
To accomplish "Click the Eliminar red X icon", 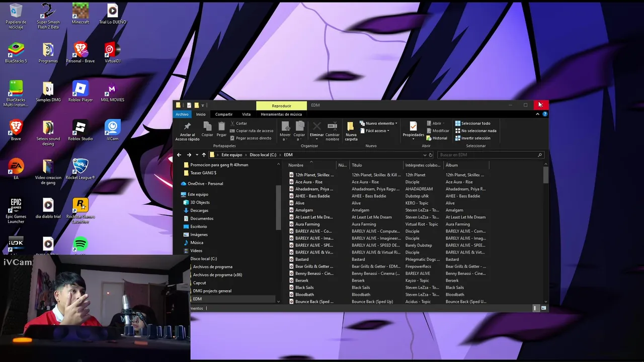I will pyautogui.click(x=316, y=126).
